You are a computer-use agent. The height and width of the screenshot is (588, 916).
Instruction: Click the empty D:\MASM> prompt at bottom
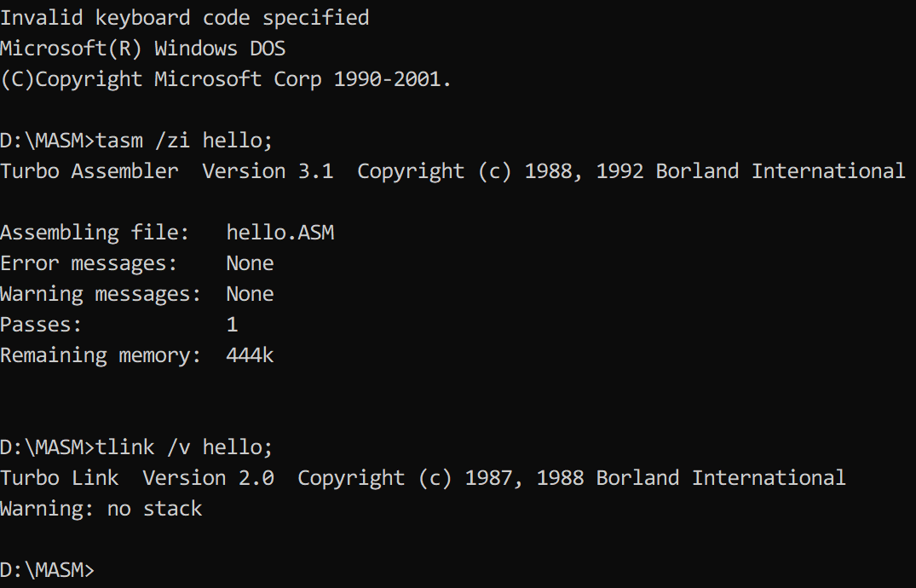pyautogui.click(x=48, y=570)
